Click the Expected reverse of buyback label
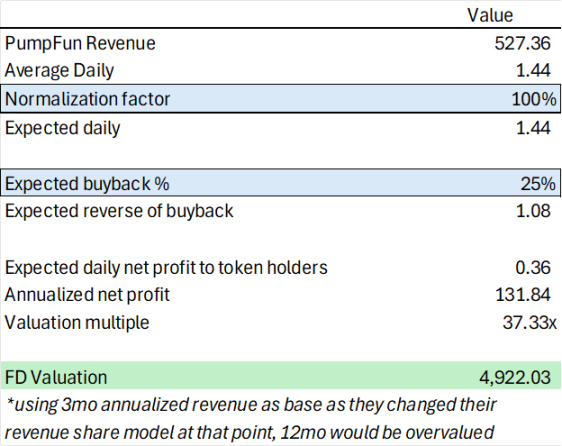Image resolution: width=562 pixels, height=446 pixels. point(119,211)
